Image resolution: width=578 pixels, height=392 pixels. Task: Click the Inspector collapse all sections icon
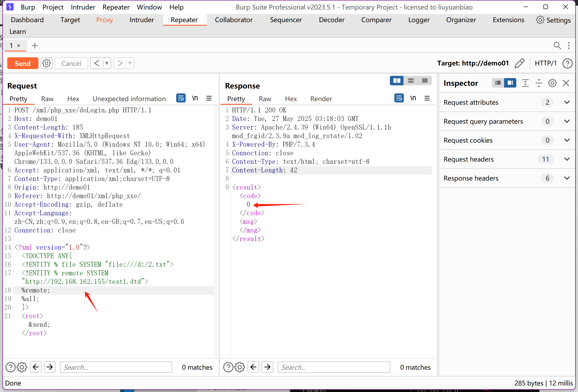point(539,83)
